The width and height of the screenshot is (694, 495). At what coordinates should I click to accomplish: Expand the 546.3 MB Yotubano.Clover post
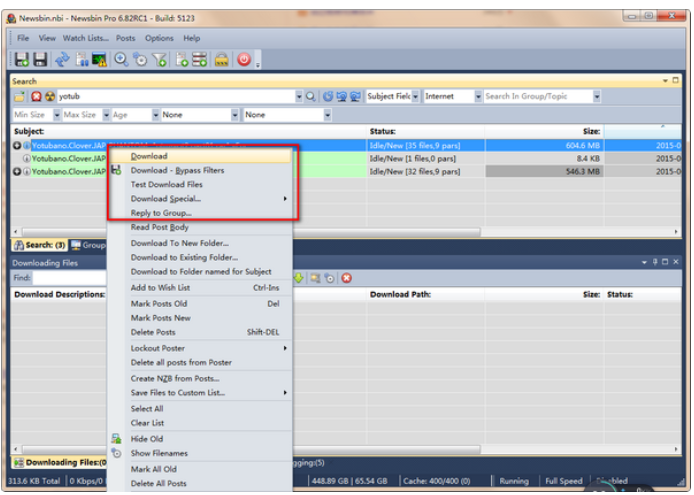coord(17,172)
